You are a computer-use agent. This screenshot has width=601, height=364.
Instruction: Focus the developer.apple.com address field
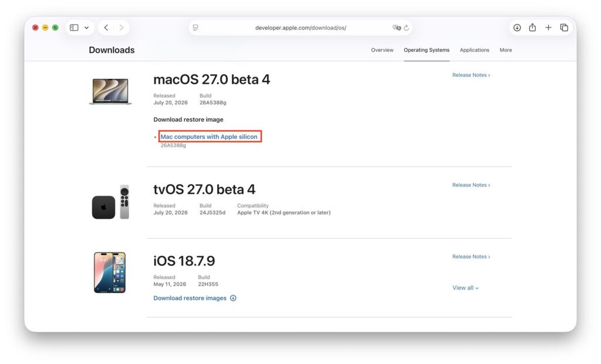[300, 28]
